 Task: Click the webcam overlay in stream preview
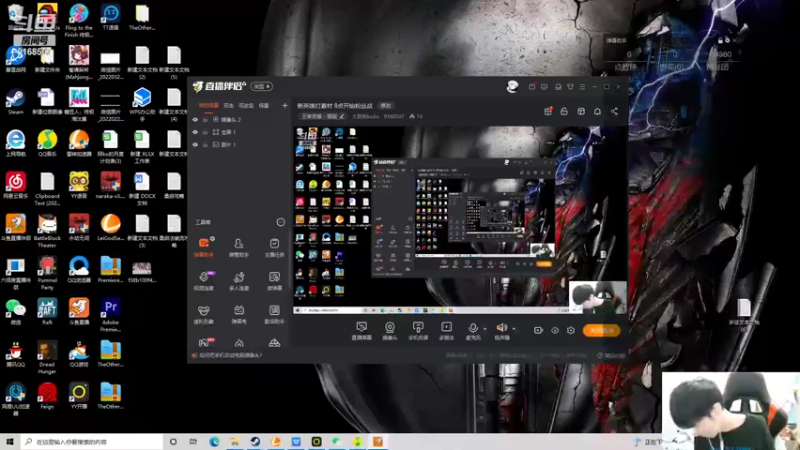tap(597, 297)
